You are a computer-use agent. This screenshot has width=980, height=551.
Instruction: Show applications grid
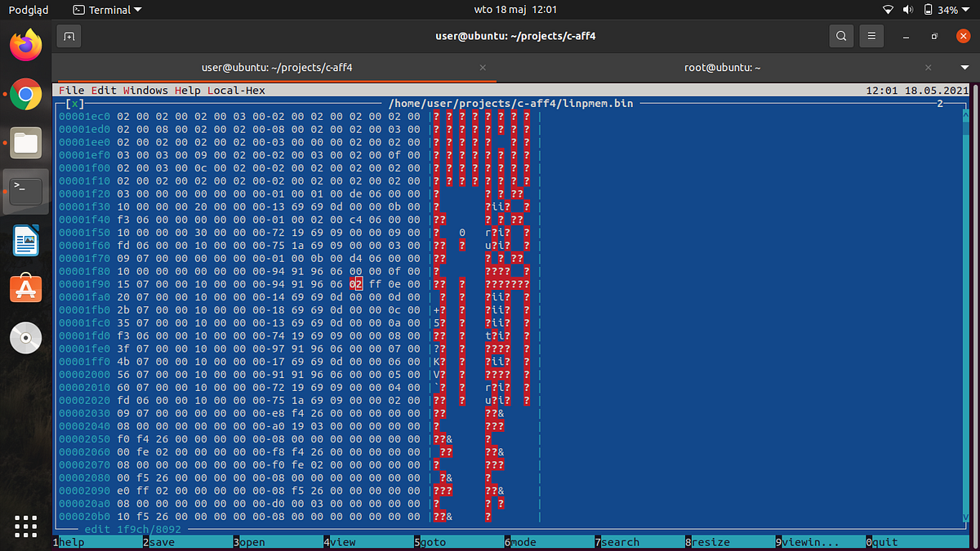[x=26, y=527]
